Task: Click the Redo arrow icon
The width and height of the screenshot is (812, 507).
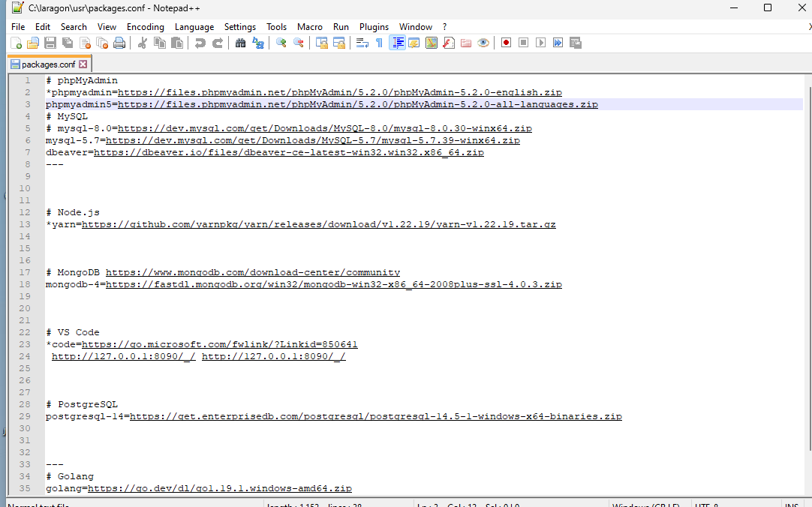Action: pos(218,43)
